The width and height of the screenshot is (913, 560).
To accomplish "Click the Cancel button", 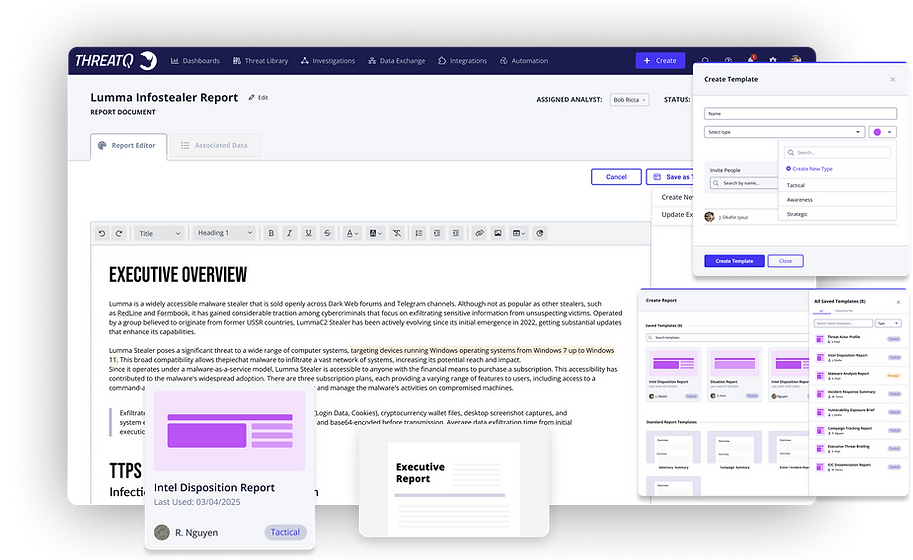I will pos(616,177).
